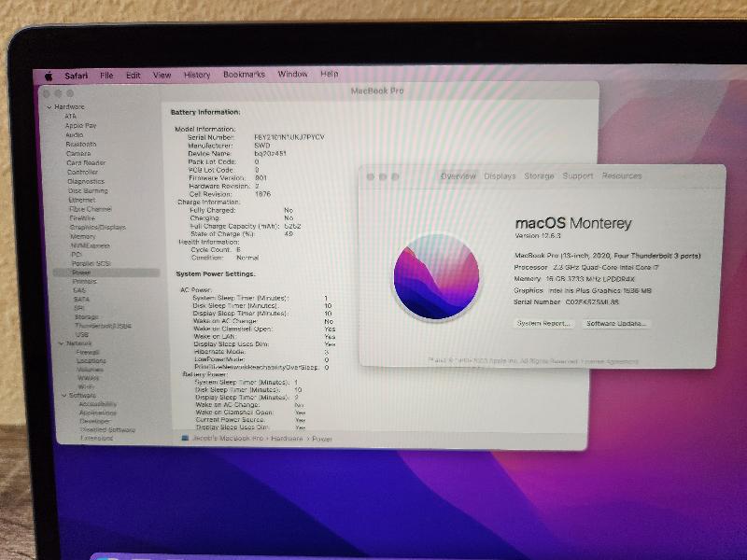Screen dimensions: 747x560
Task: Click the System Report... button
Action: [543, 323]
